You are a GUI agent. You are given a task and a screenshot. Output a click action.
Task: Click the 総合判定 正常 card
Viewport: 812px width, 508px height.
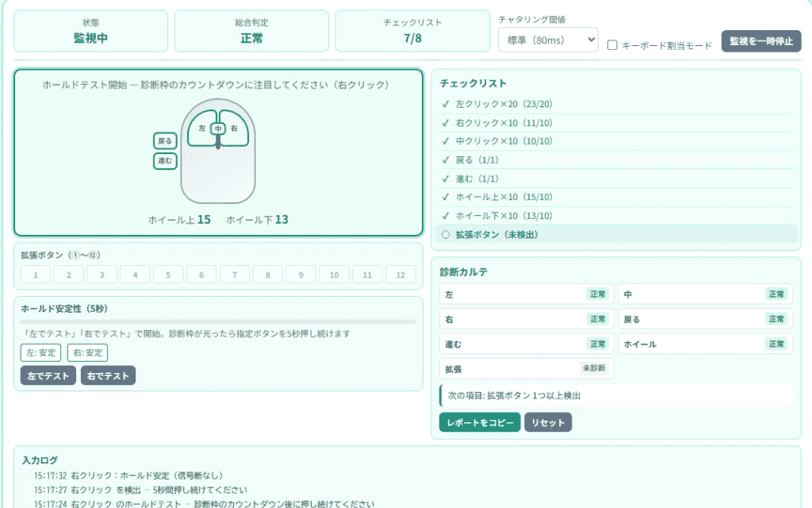pos(251,31)
